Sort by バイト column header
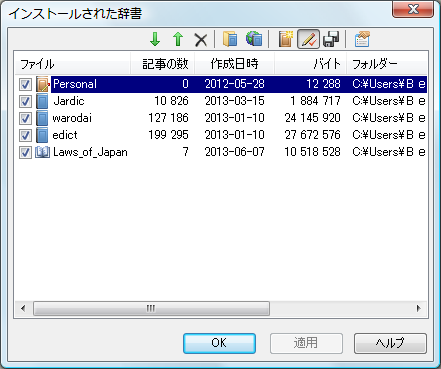The image size is (441, 369). pyautogui.click(x=311, y=63)
